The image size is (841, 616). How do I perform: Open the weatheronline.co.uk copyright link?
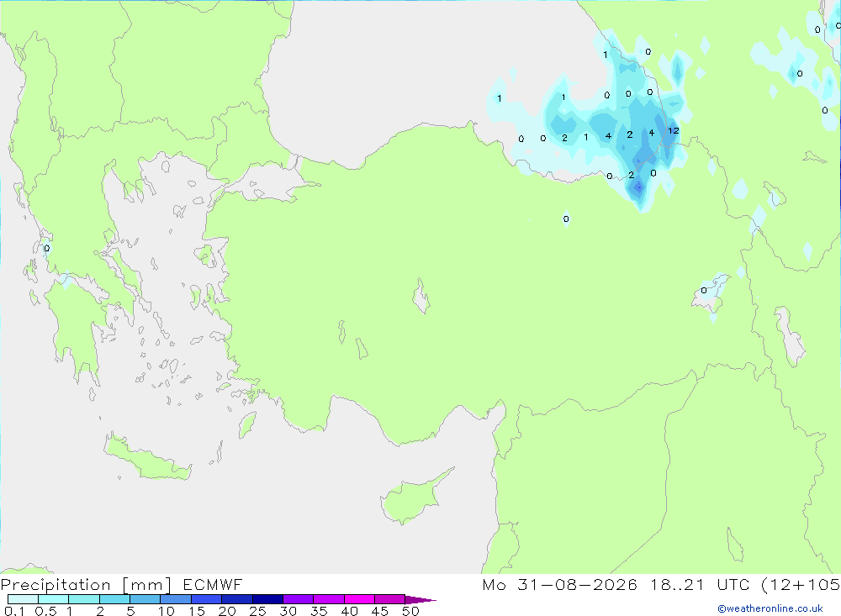(x=770, y=608)
